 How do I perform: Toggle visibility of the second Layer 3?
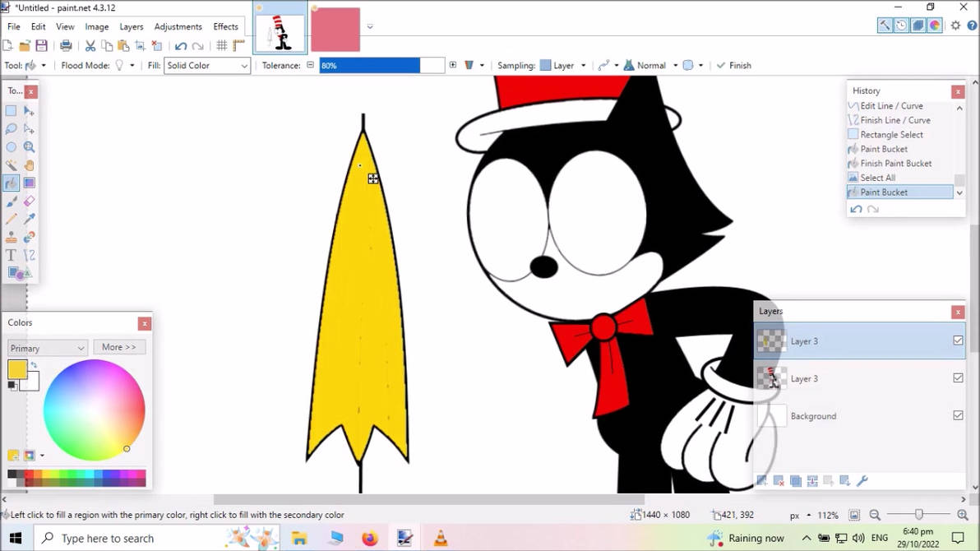pos(958,377)
